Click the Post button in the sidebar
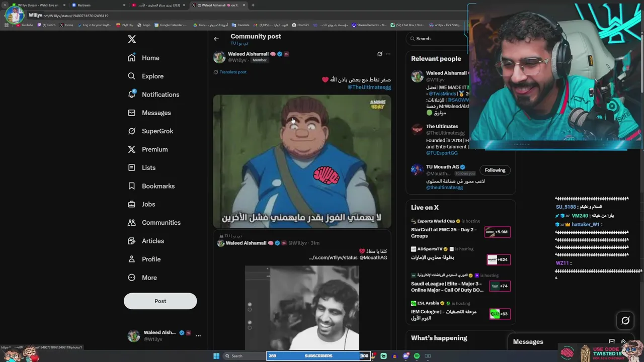Image resolution: width=644 pixels, height=362 pixels. [x=160, y=301]
